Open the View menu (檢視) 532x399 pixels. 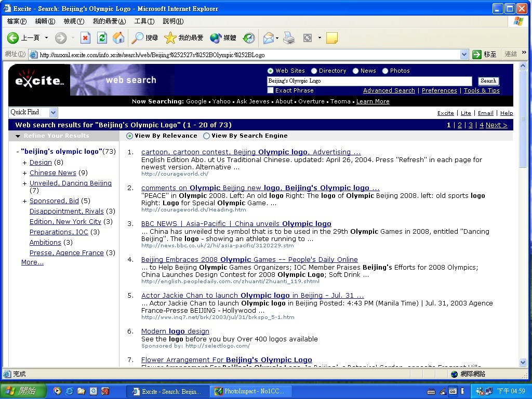pos(74,21)
